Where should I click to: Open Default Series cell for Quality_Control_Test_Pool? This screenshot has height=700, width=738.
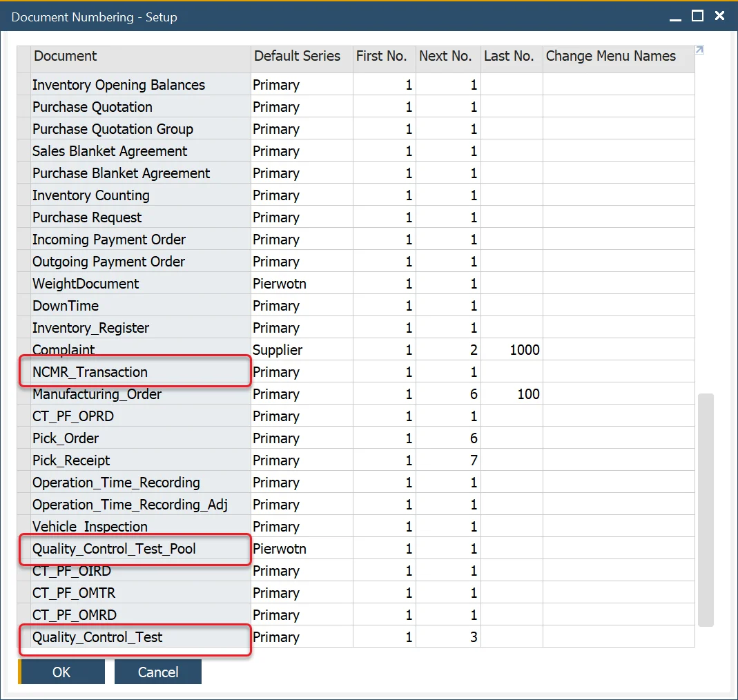(301, 549)
